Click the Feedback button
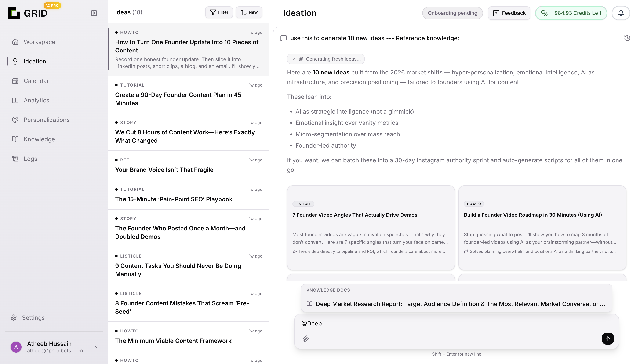The height and width of the screenshot is (364, 640). click(x=509, y=13)
